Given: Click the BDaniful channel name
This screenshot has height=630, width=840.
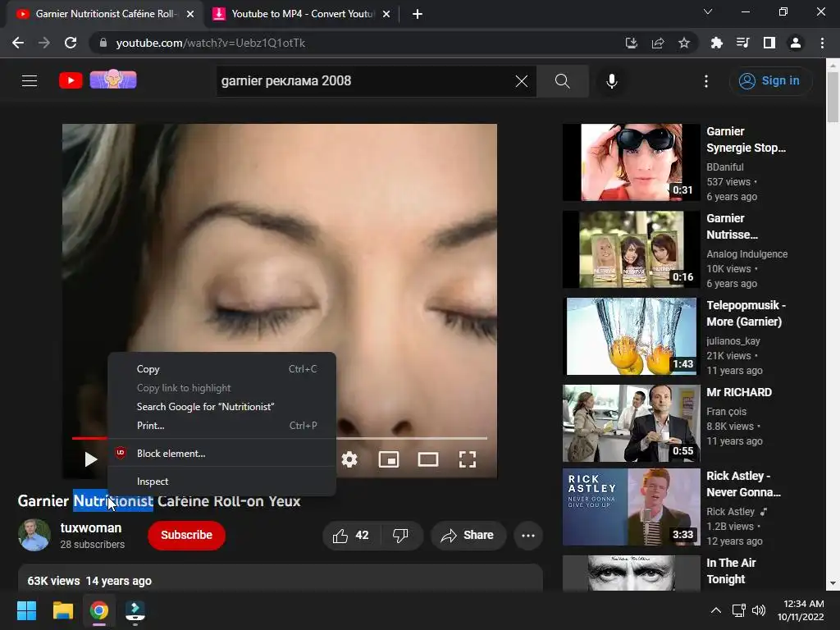Looking at the screenshot, I should 725,167.
